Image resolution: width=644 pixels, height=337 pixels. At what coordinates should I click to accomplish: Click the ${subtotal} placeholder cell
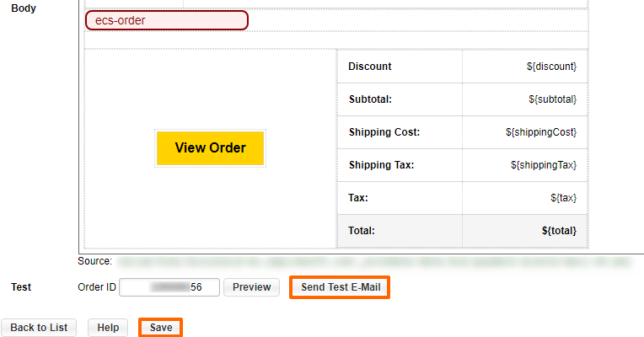click(x=552, y=99)
